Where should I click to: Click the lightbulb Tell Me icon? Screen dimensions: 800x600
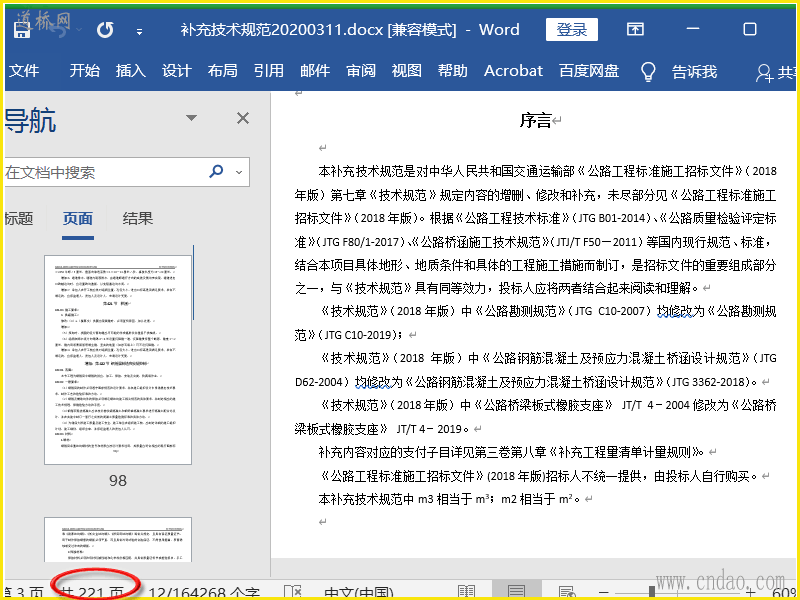pos(648,71)
